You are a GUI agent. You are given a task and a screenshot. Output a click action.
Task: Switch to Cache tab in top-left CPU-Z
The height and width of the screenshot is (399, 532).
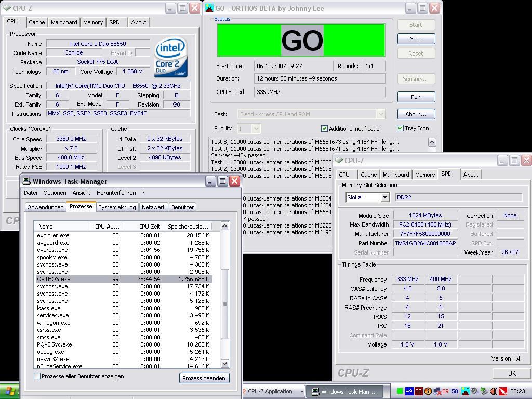(x=37, y=22)
